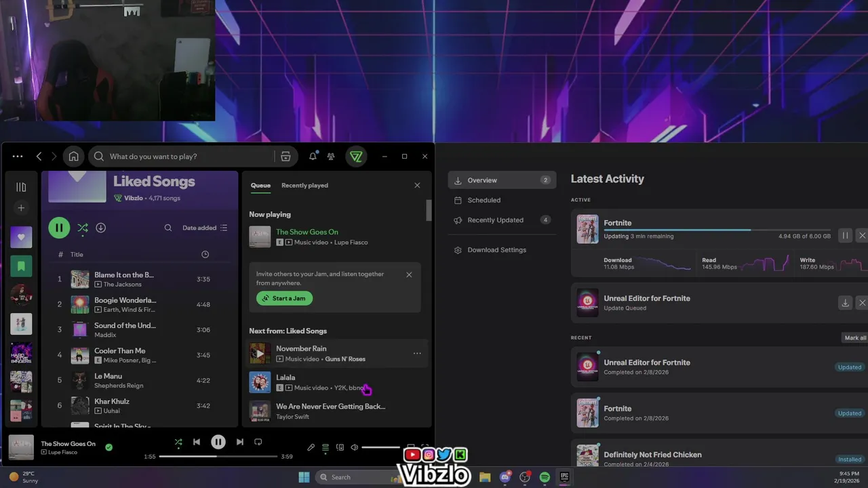Open the now playing album art thumbnail
Screen dimensions: 868x488
pyautogui.click(x=21, y=447)
